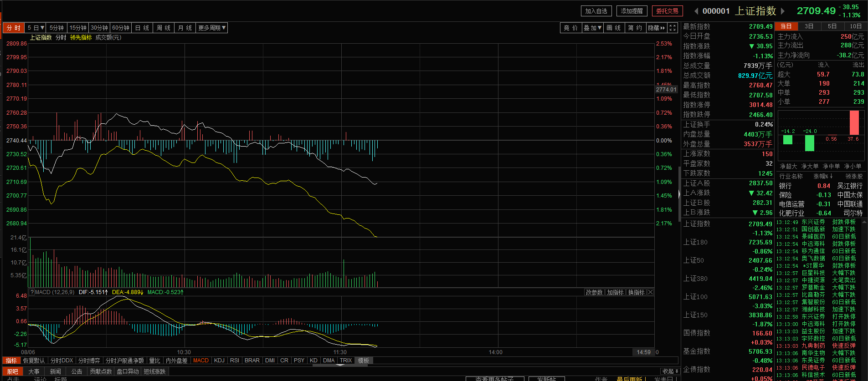Select 3日 capital flow tab
Viewport: 868px width, 381px height.
point(809,26)
